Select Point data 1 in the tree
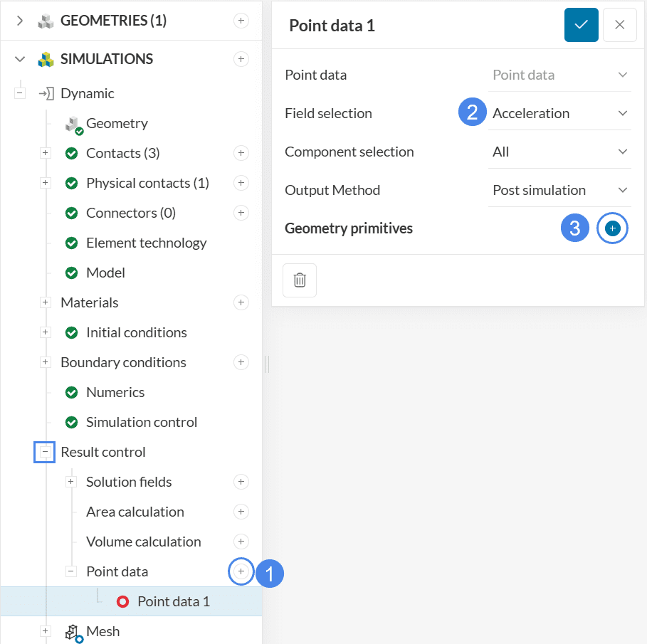Screen dimensions: 647x644 (173, 601)
